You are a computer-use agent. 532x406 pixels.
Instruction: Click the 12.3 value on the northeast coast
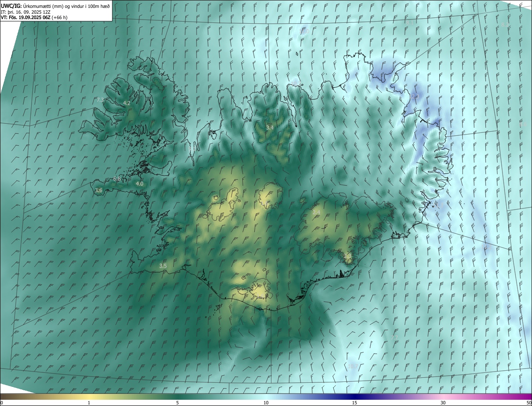point(414,96)
